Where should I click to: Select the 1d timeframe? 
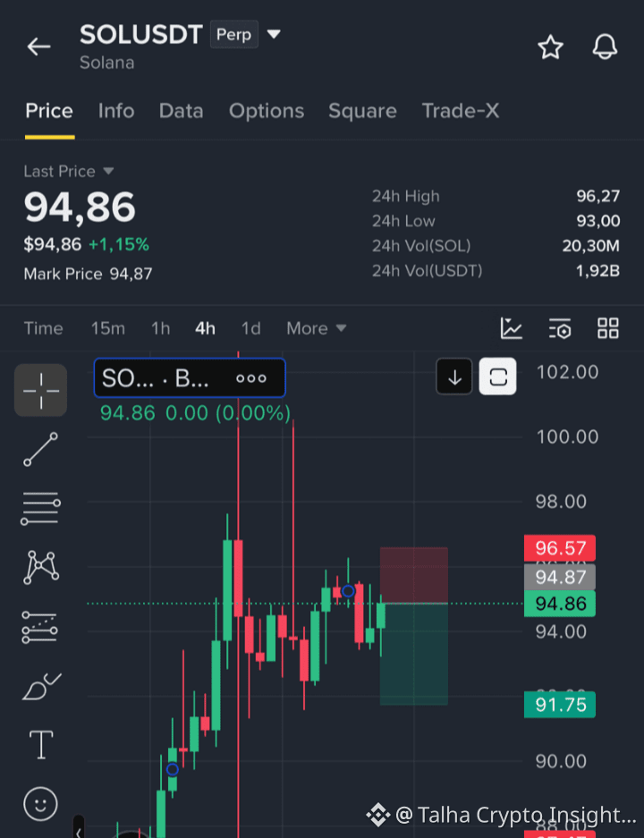(x=251, y=328)
